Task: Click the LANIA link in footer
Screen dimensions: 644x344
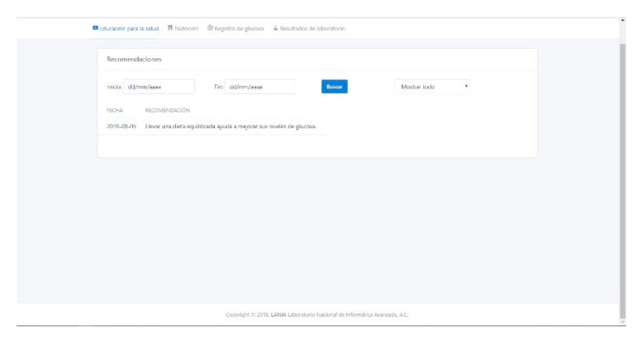Action: tap(278, 315)
